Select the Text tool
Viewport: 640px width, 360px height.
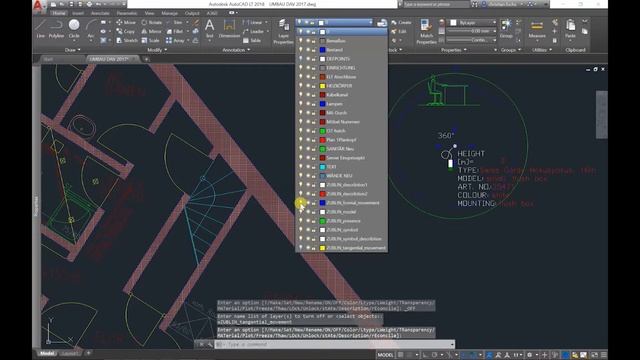209,29
